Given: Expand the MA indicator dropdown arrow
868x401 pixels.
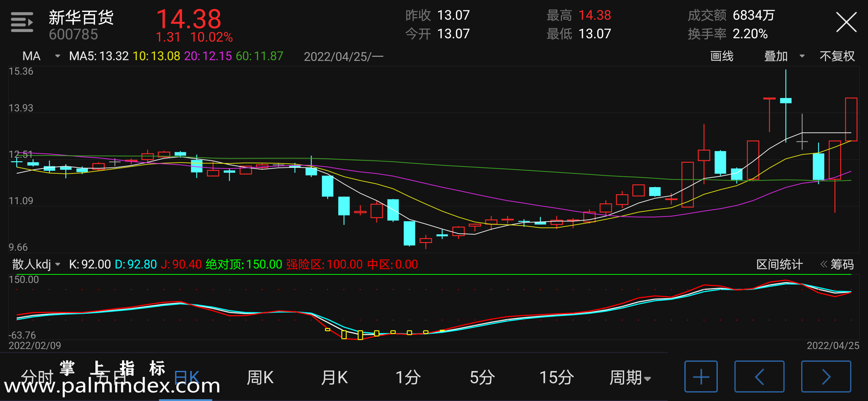Looking at the screenshot, I should pos(57,56).
